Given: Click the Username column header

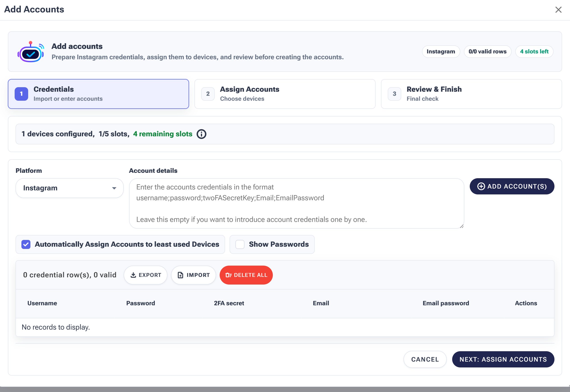Looking at the screenshot, I should tap(42, 303).
